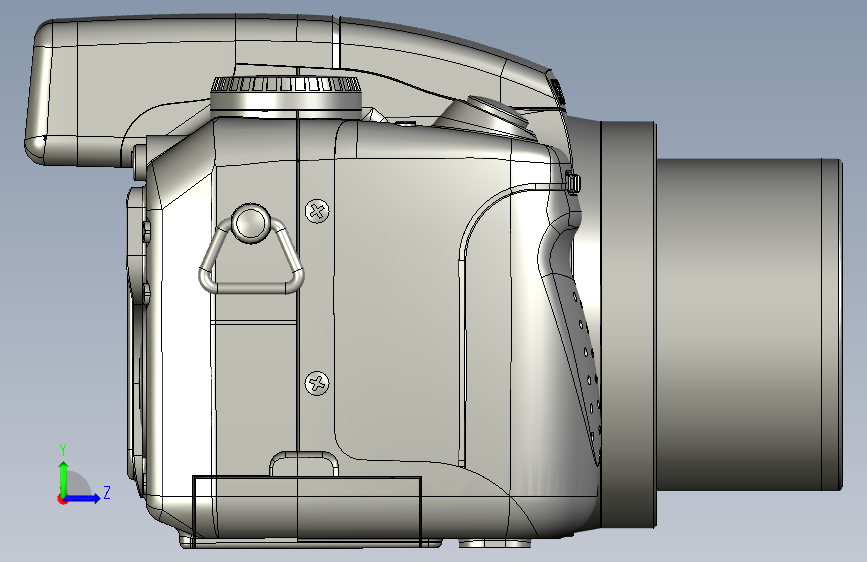
Task: Click the Y axis label
Action: coord(64,450)
